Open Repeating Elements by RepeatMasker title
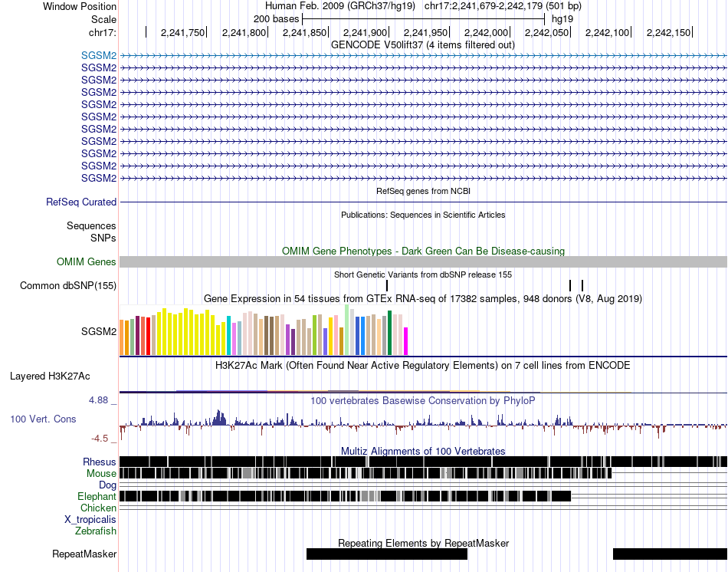The image size is (728, 572). pyautogui.click(x=423, y=543)
